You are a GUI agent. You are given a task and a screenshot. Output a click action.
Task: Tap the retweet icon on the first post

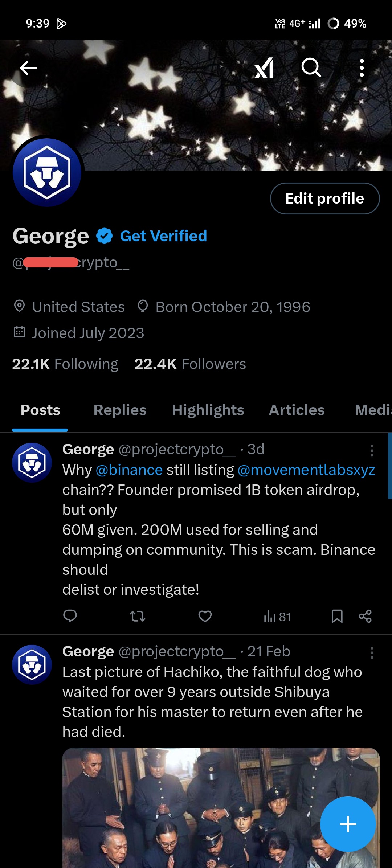pos(138,616)
